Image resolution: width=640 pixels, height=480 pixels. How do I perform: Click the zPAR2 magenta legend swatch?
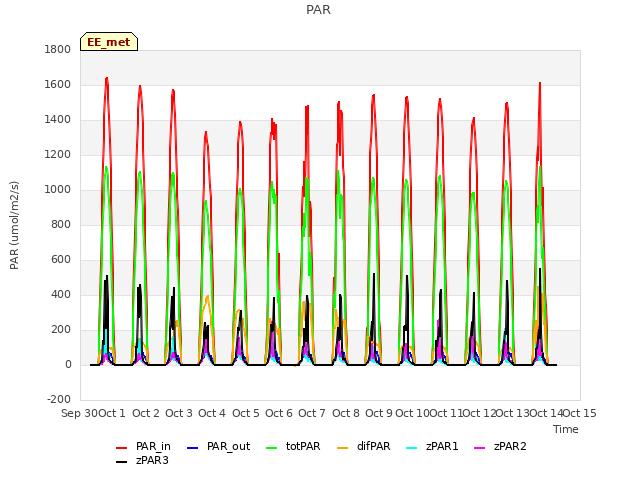tap(480, 448)
